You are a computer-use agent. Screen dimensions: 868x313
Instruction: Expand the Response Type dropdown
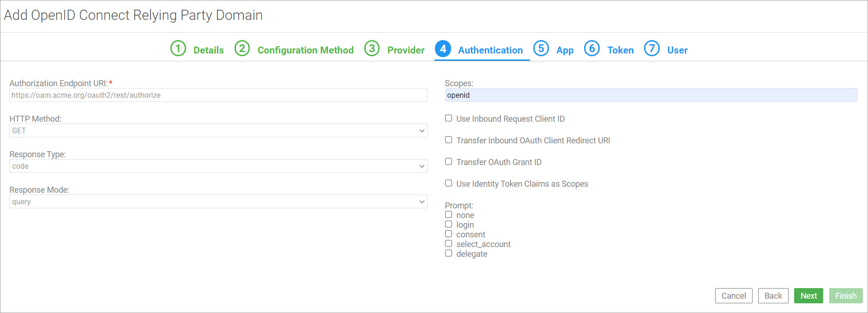(218, 166)
